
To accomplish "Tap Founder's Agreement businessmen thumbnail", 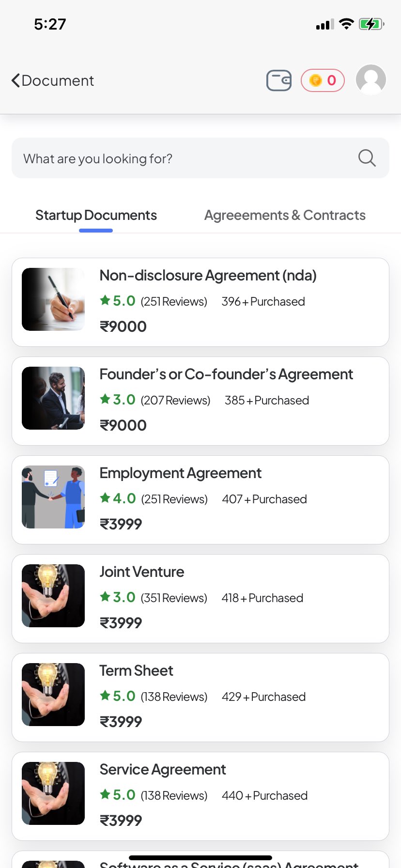I will click(x=53, y=398).
